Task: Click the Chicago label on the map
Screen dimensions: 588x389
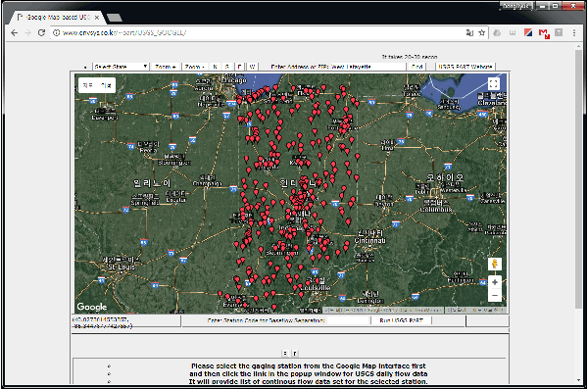Action: pos(234,80)
